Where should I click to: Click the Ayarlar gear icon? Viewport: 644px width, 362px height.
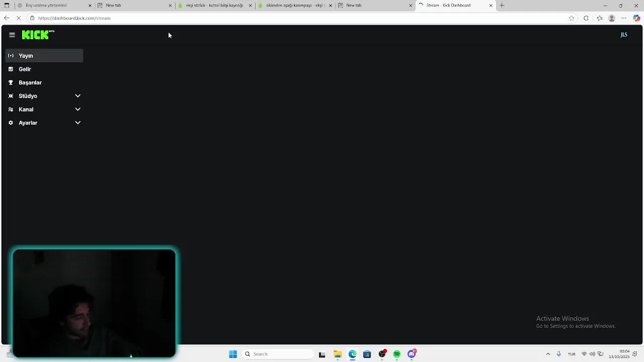point(11,123)
